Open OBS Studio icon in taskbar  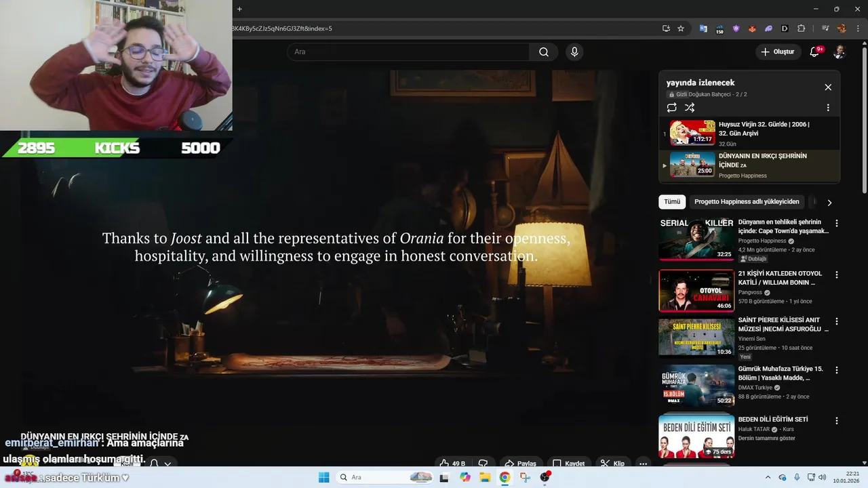[545, 477]
